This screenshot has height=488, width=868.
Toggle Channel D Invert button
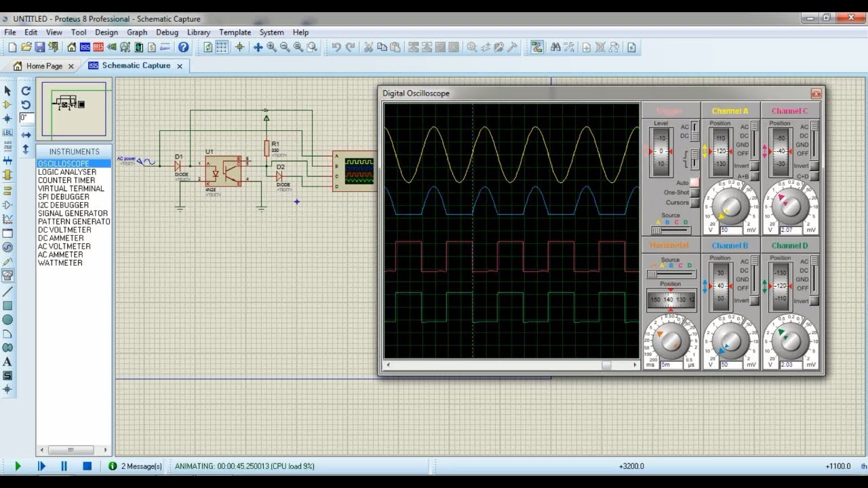tap(814, 300)
